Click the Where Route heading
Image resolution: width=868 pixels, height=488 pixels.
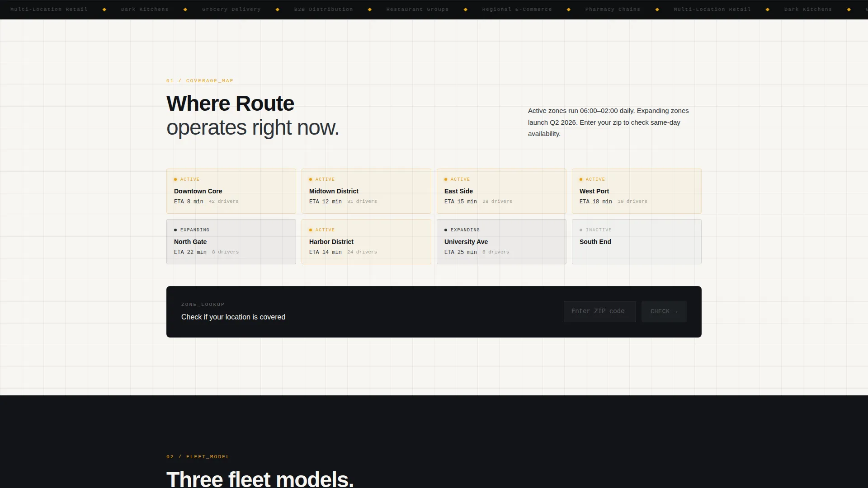[x=230, y=103]
